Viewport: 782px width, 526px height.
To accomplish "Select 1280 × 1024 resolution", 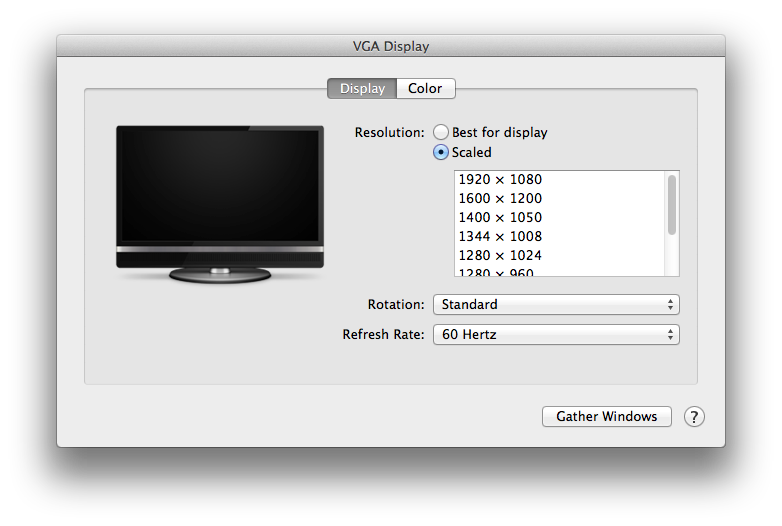I will [x=500, y=256].
